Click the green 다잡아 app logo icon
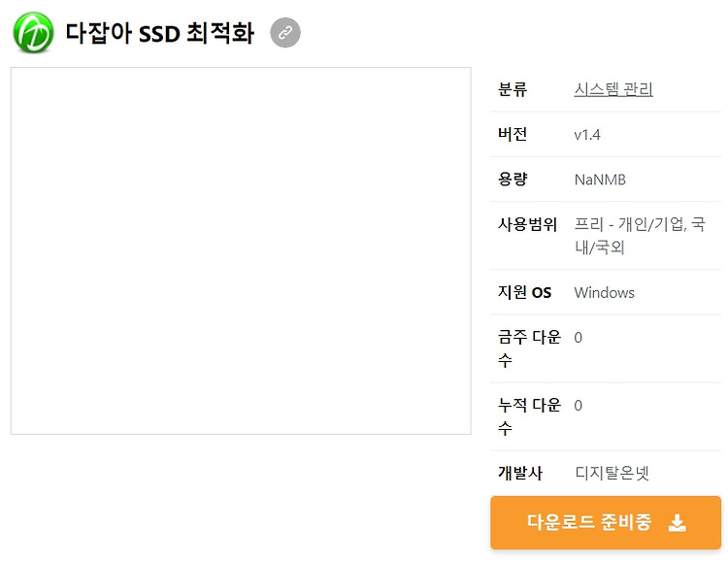The width and height of the screenshot is (728, 562). (x=33, y=33)
